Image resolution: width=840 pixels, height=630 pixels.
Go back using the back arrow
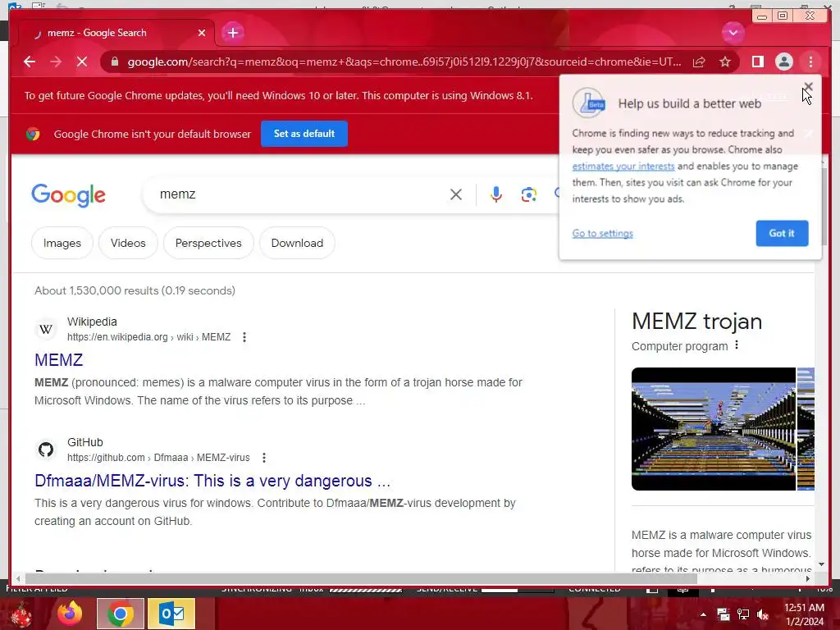(x=30, y=62)
